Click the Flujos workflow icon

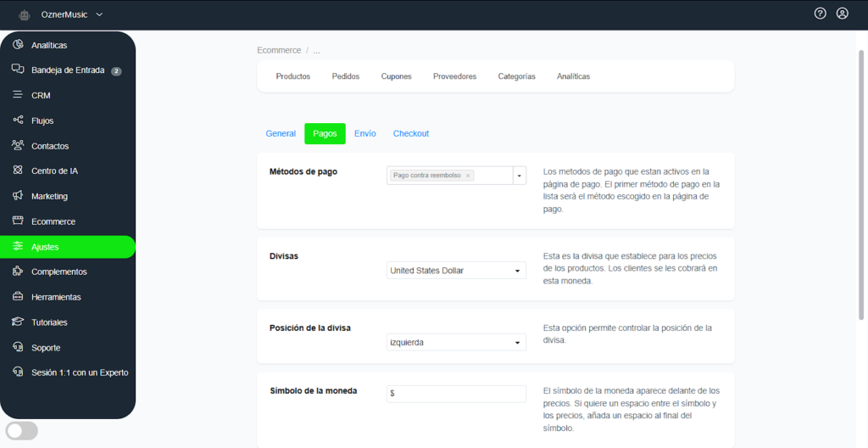coord(18,120)
